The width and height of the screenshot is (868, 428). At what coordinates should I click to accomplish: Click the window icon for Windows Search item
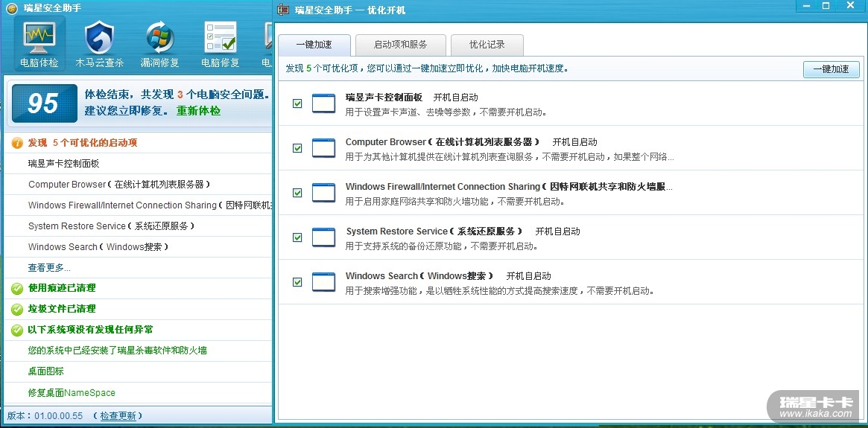coord(324,282)
